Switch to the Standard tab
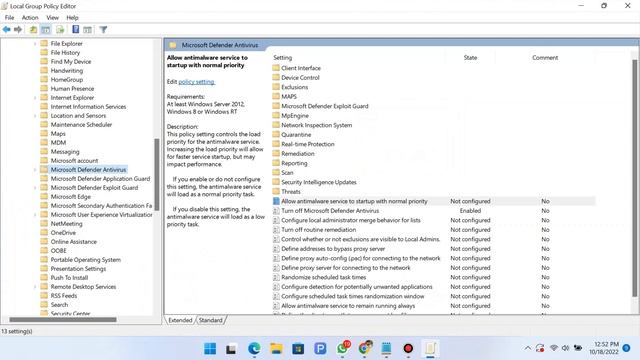640x360 pixels. click(211, 320)
